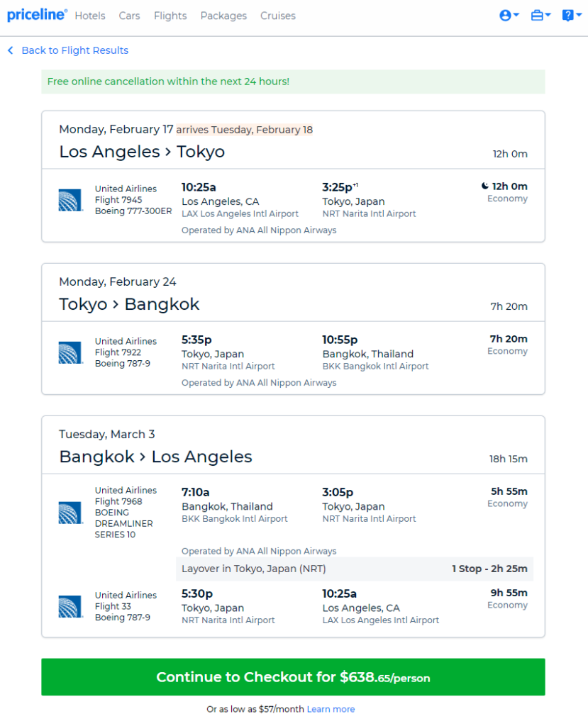The width and height of the screenshot is (588, 726).
Task: Click the 7h 20m total trip duration in the Tokyo › Bangkok header
Action: [x=509, y=306]
